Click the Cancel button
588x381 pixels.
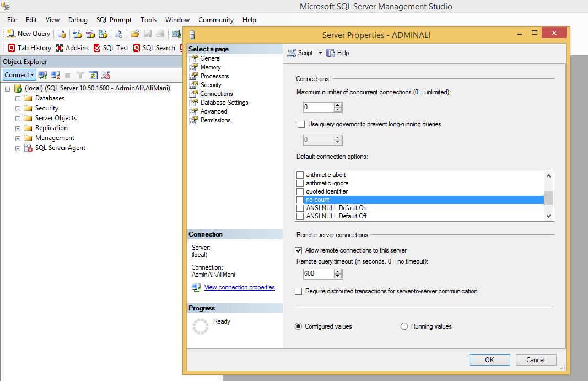[536, 360]
